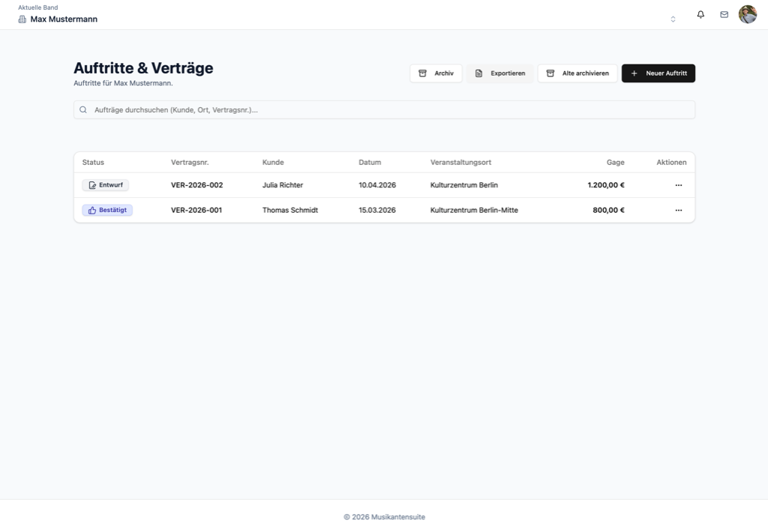Open the user avatar menu

coord(748,15)
